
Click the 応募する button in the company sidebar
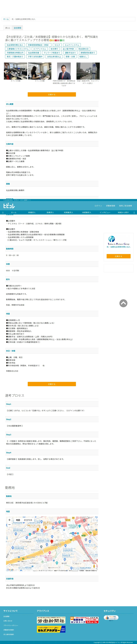(119, 256)
